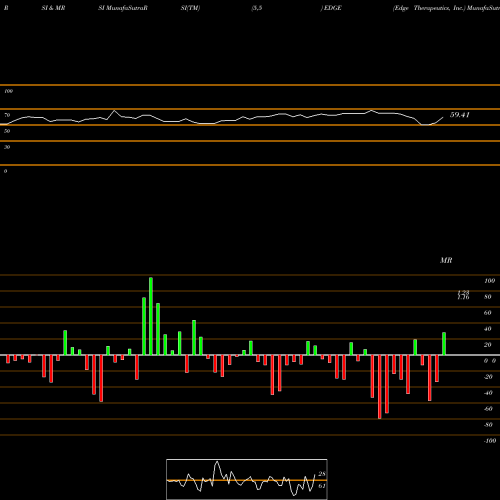Click the RSI axis label 50
This screenshot has height=500, width=500.
(x=7, y=131)
